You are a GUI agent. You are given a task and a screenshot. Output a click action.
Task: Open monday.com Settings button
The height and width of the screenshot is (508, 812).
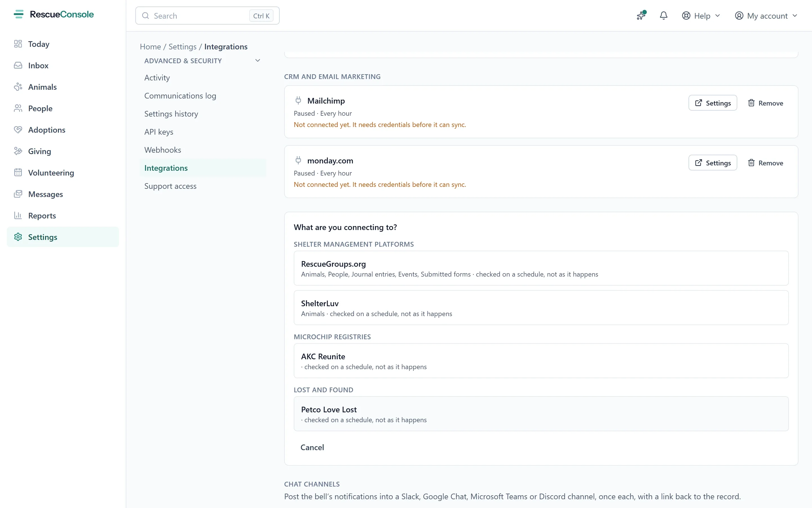713,163
